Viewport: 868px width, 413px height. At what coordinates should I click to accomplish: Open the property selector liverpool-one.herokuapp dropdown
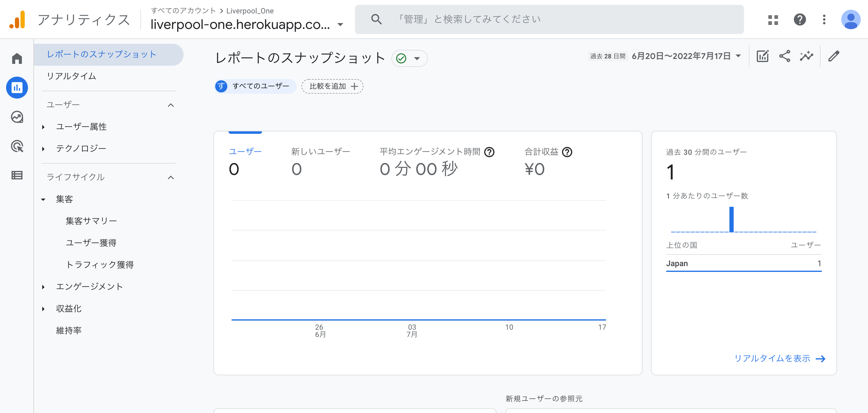(247, 24)
